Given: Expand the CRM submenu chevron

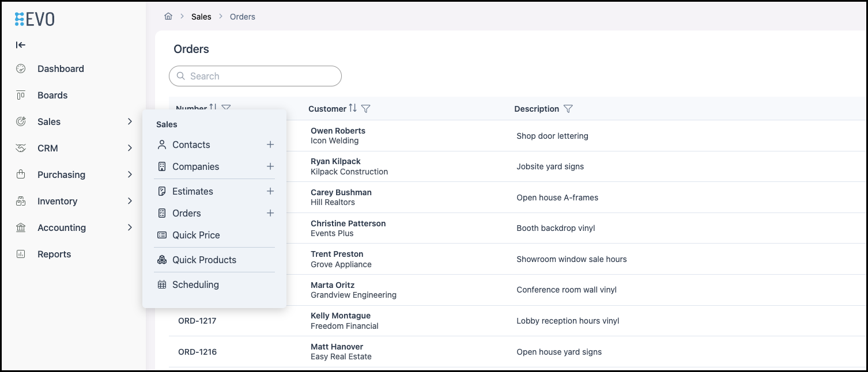Looking at the screenshot, I should point(130,148).
